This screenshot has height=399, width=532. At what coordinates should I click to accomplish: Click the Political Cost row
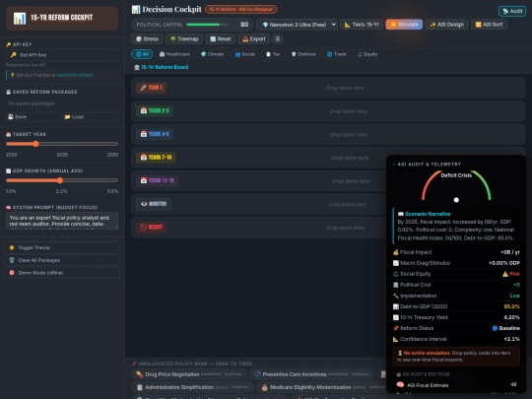456,285
